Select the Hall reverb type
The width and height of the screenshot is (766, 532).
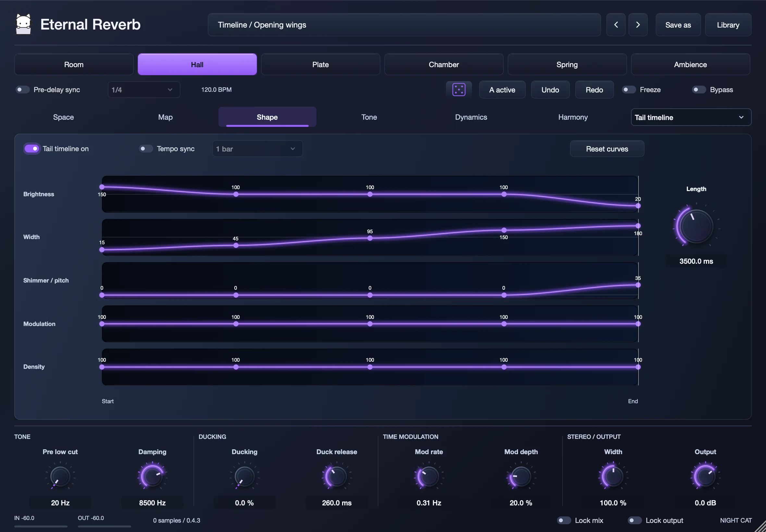pos(197,64)
